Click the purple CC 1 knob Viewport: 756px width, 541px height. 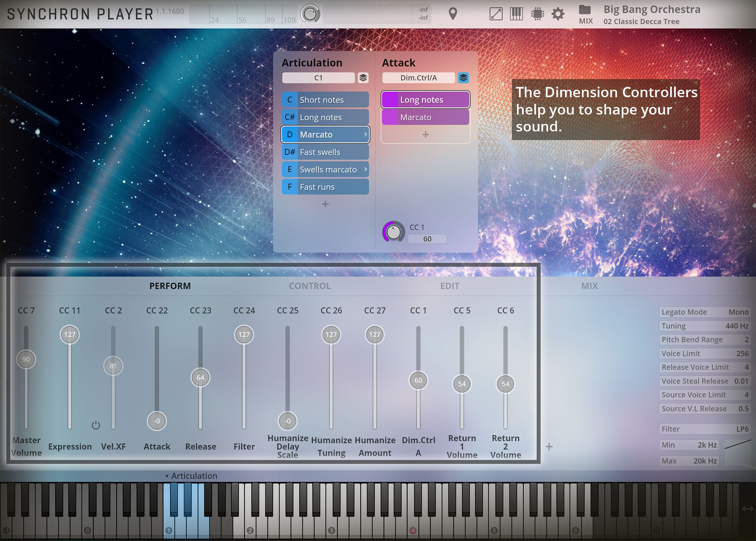393,232
